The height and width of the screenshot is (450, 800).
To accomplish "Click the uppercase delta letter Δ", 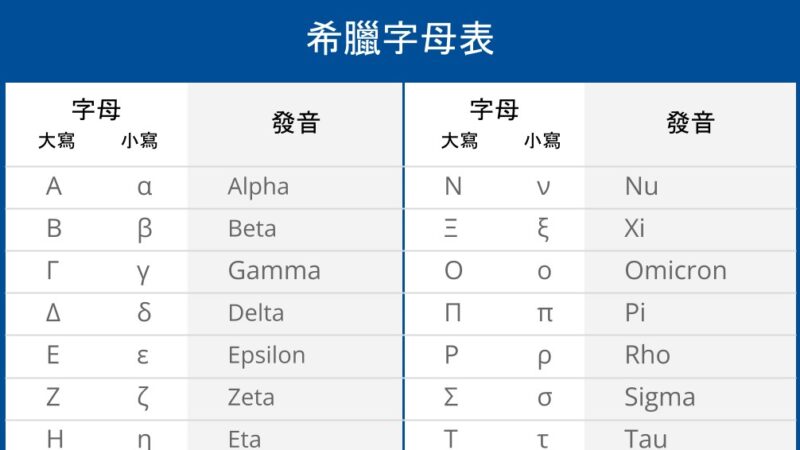I will [54, 313].
